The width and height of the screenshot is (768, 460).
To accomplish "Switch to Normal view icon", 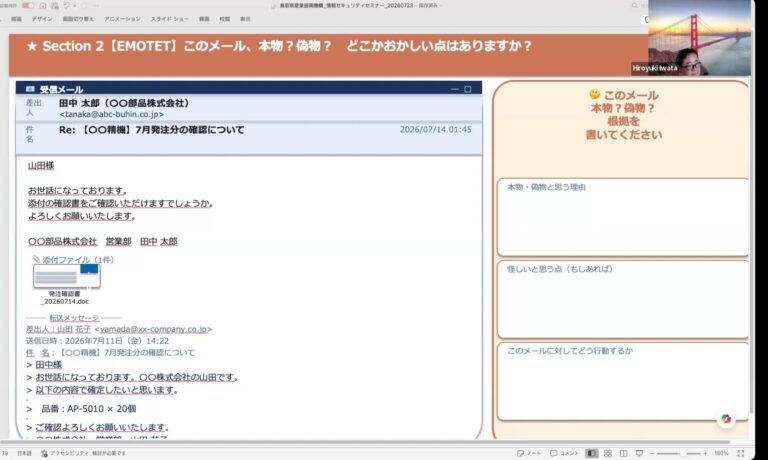I will pyautogui.click(x=592, y=453).
